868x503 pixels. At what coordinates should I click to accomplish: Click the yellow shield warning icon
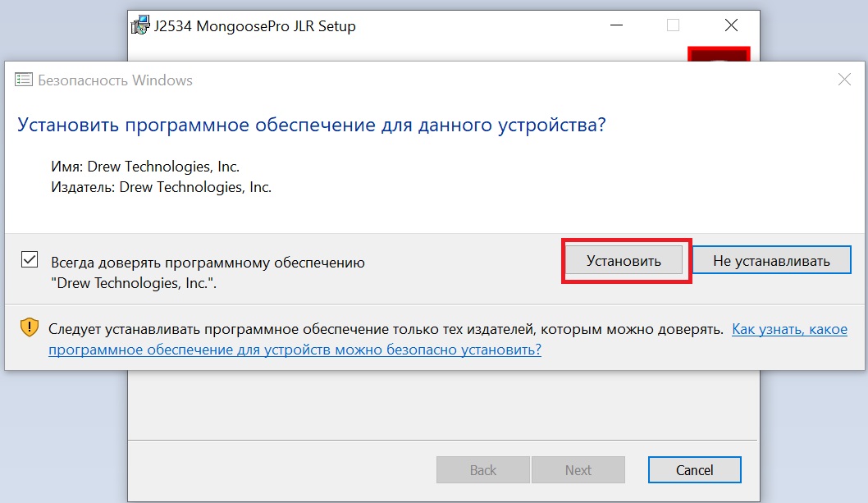coord(30,327)
